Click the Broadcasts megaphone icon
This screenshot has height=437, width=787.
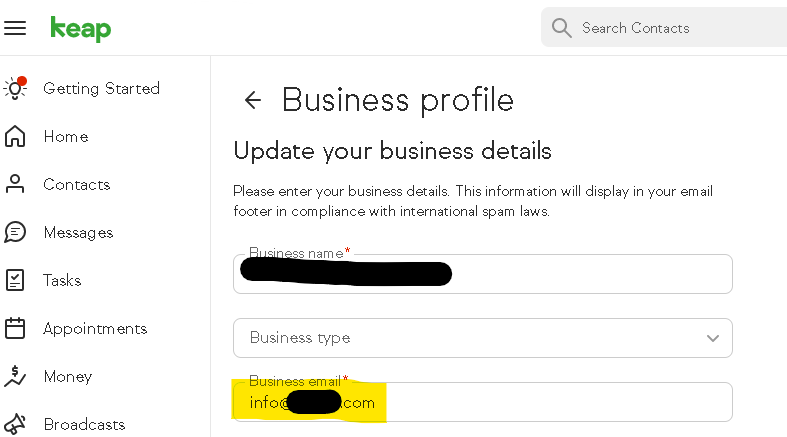[15, 424]
